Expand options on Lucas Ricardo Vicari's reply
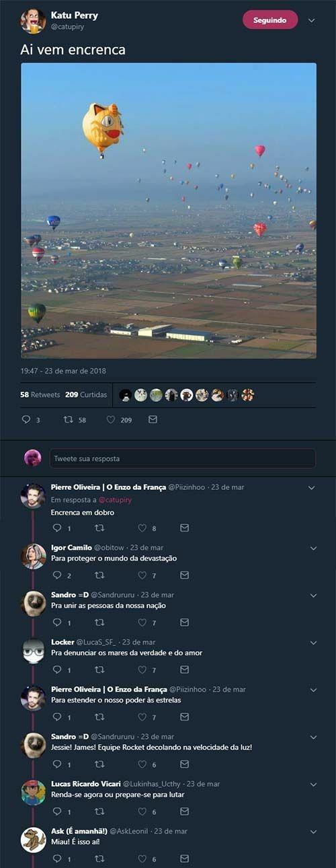 pyautogui.click(x=312, y=785)
